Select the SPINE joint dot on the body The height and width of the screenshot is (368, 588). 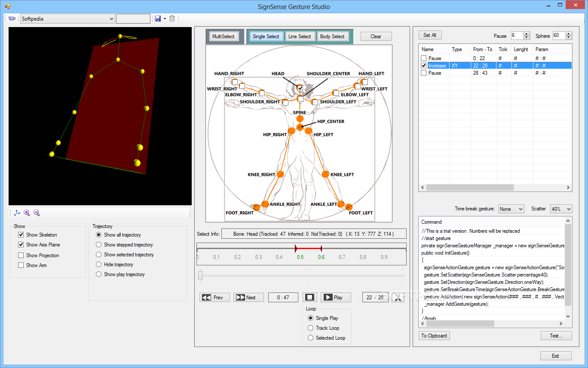pos(300,119)
